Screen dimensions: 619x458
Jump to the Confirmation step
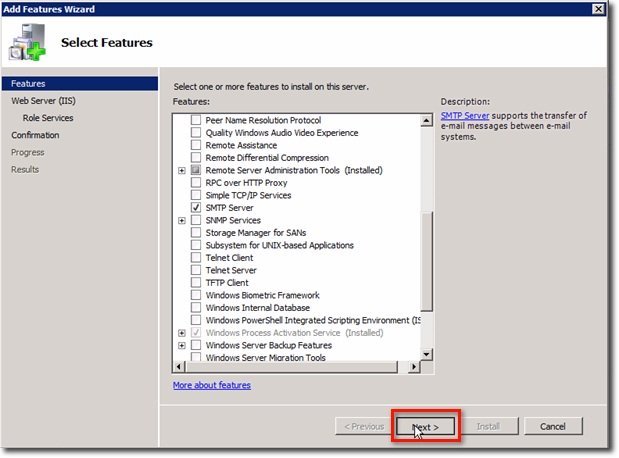pyautogui.click(x=35, y=135)
